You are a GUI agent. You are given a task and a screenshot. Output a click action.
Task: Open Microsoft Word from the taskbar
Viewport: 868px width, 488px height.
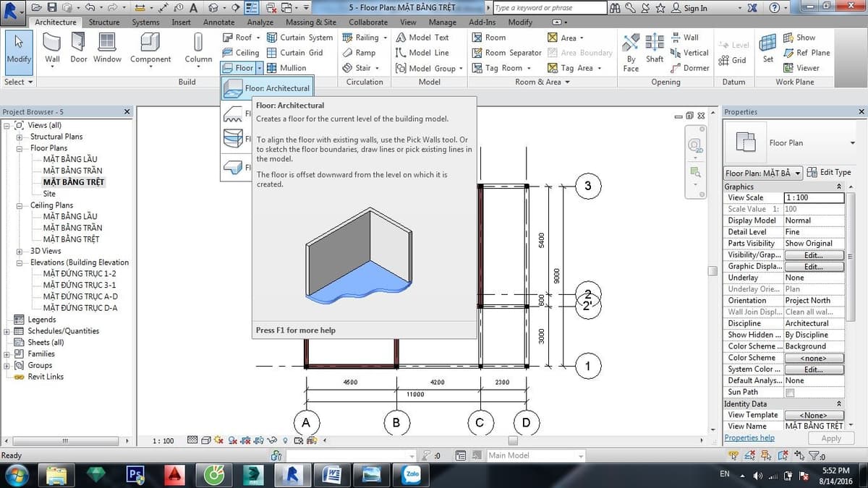pos(332,474)
